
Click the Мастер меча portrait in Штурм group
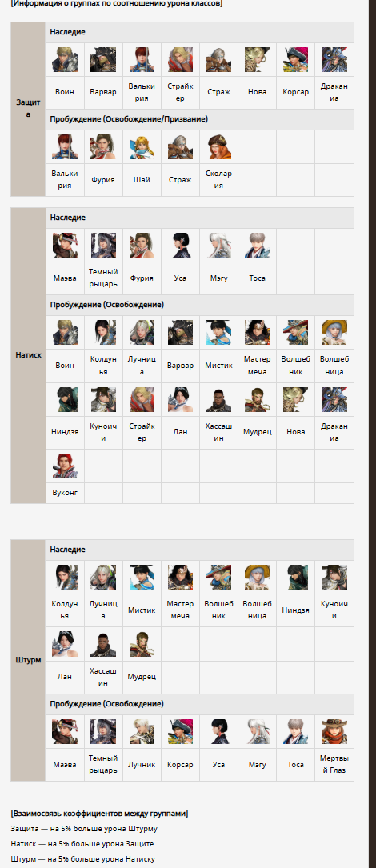pos(181,578)
